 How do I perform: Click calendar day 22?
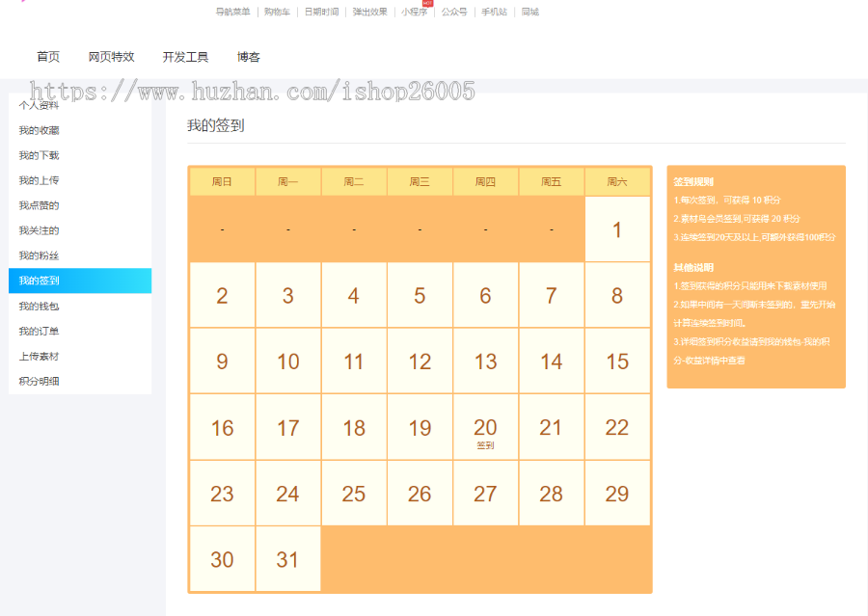click(x=617, y=427)
